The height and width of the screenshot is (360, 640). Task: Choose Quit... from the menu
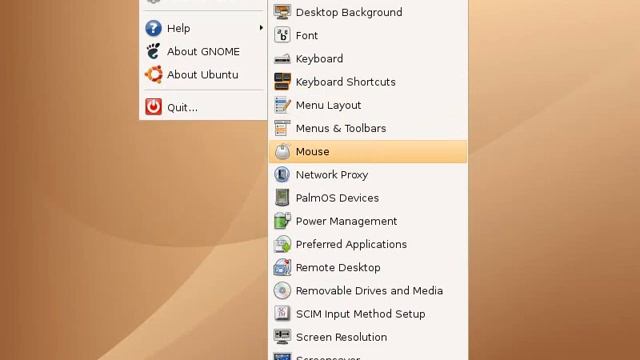(203, 107)
